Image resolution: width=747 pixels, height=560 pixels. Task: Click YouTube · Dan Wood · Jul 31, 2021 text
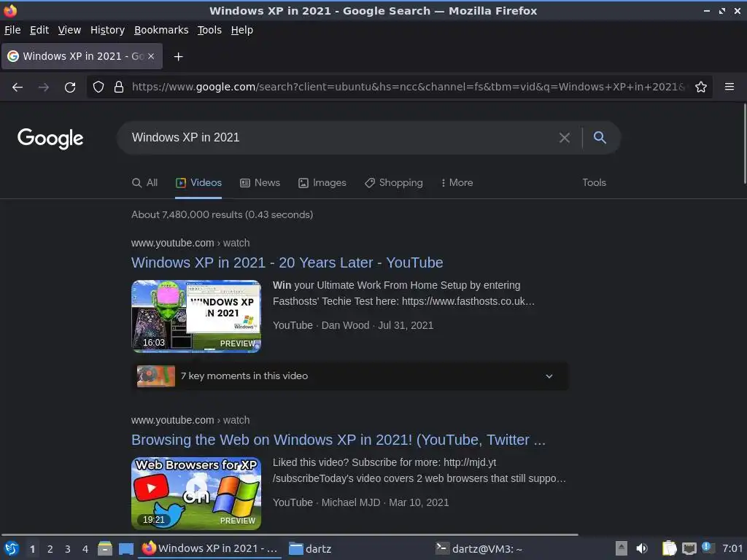(x=353, y=326)
